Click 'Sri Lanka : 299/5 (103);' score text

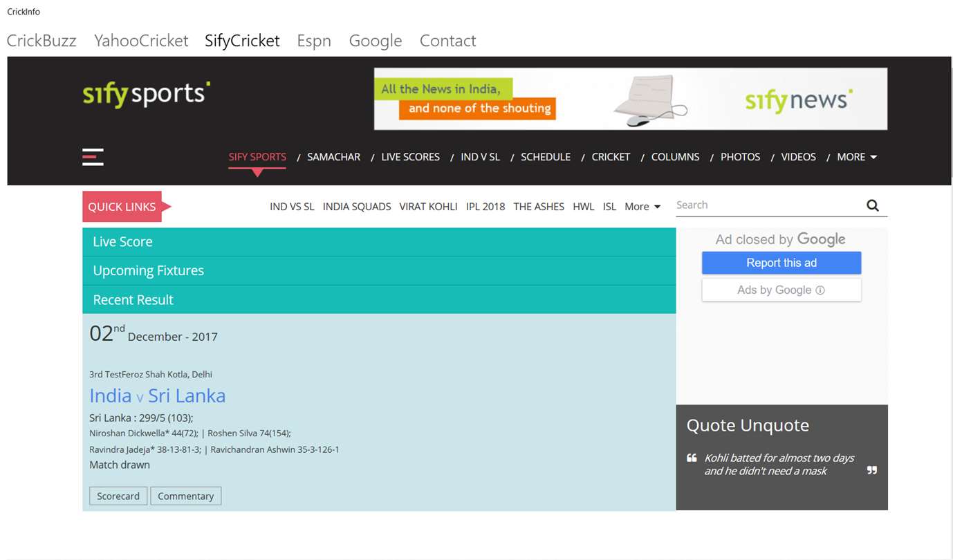point(141,418)
